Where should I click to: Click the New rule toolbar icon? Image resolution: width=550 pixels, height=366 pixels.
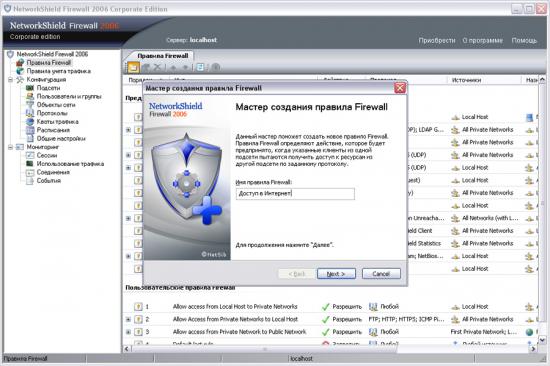133,67
